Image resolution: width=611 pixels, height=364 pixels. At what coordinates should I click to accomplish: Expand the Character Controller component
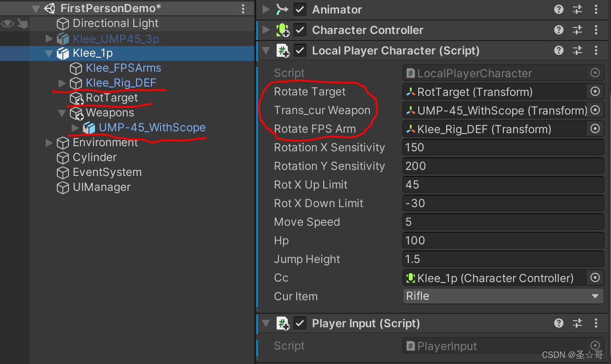pos(266,30)
